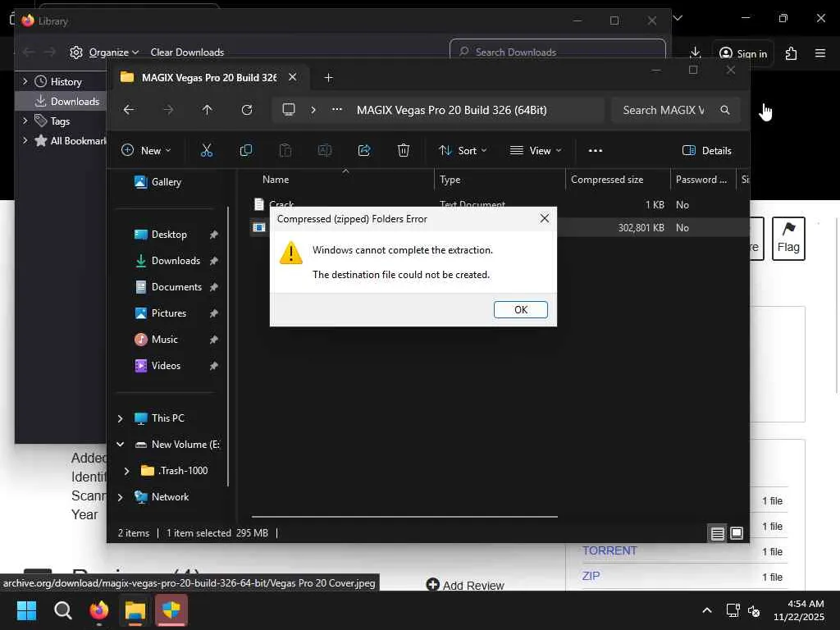Select the Crack text document row
Viewport: 840px width, 630px height.
click(x=498, y=204)
